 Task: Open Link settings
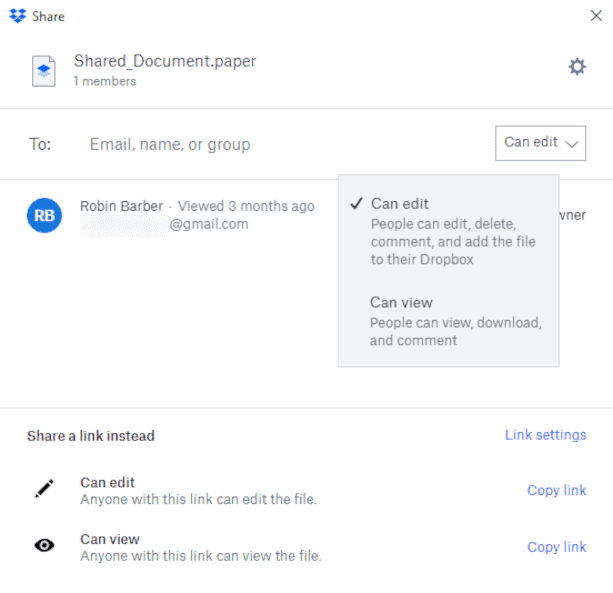[x=545, y=435]
